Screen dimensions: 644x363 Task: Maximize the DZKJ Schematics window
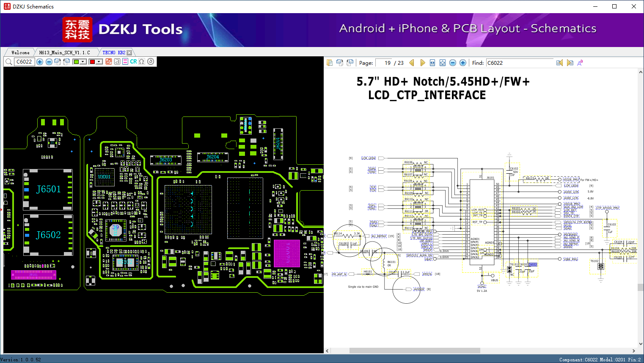click(614, 6)
